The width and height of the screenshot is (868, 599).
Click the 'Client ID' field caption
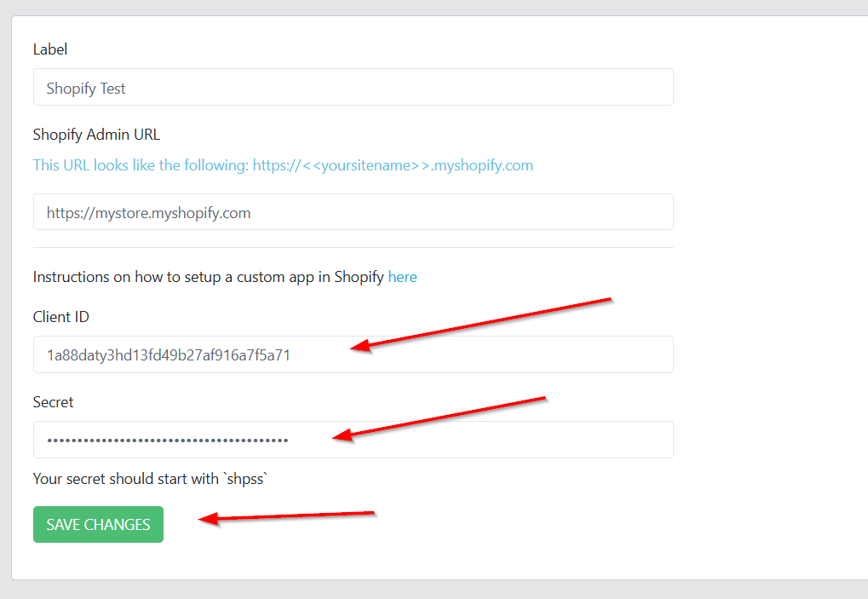pyautogui.click(x=60, y=317)
